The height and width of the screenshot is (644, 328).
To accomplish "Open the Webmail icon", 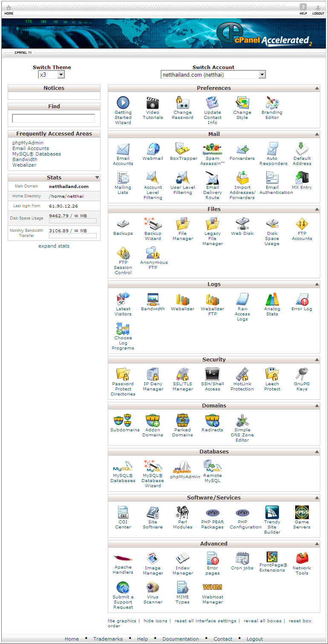I will point(152,149).
